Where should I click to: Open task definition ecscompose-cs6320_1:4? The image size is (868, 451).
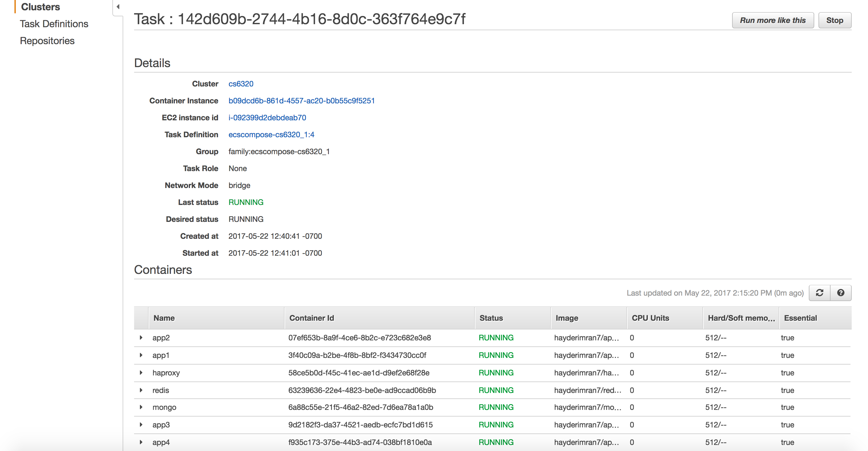tap(271, 134)
